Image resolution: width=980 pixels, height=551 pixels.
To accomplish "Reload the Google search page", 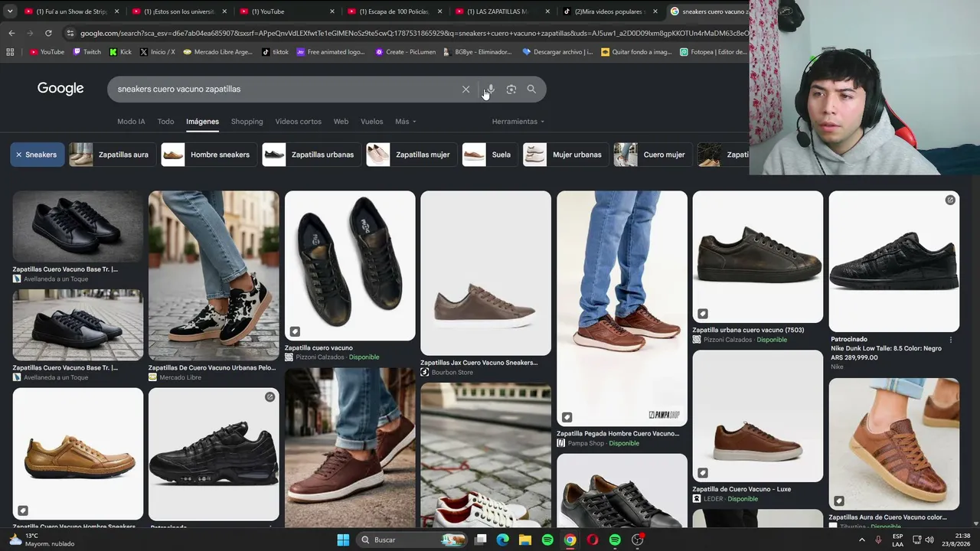I will [x=48, y=33].
